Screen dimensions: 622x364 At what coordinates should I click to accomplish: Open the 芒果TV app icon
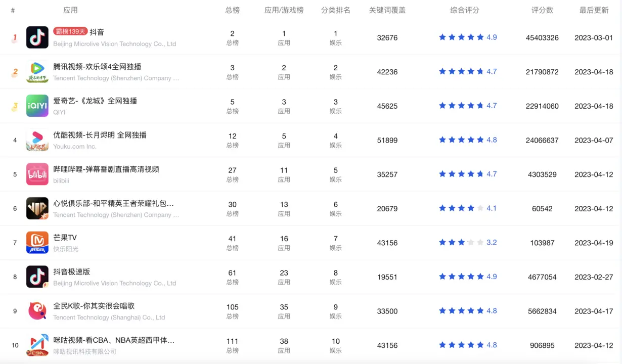tap(37, 243)
